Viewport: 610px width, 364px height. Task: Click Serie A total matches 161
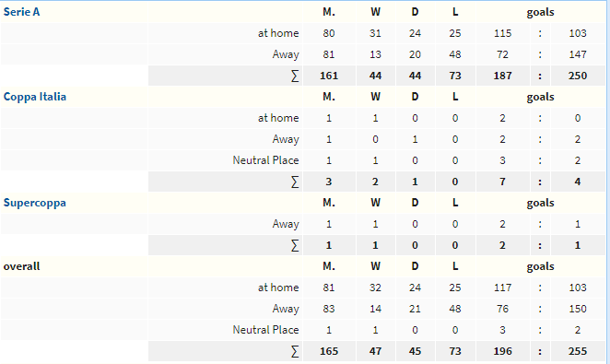point(329,76)
